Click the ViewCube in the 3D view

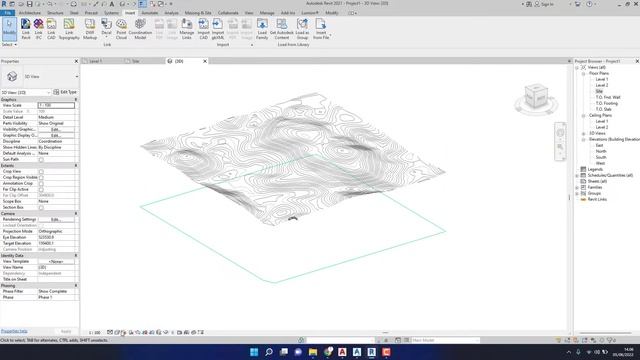(536, 97)
